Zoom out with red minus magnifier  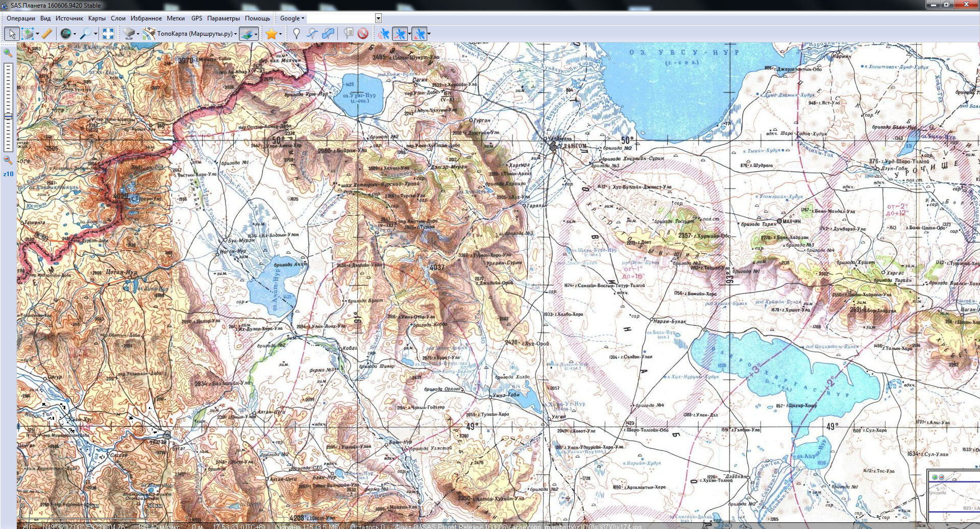pyautogui.click(x=8, y=160)
